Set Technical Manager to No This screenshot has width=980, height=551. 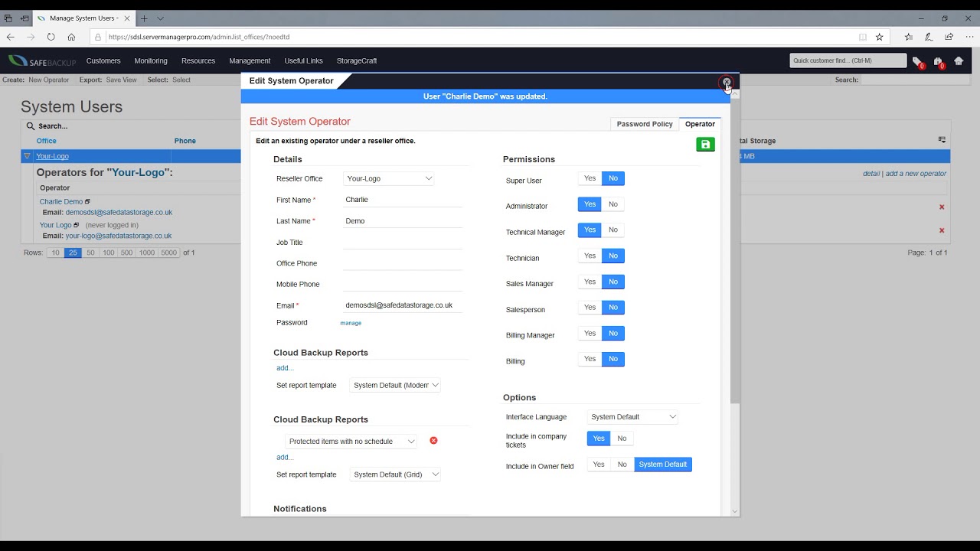612,230
